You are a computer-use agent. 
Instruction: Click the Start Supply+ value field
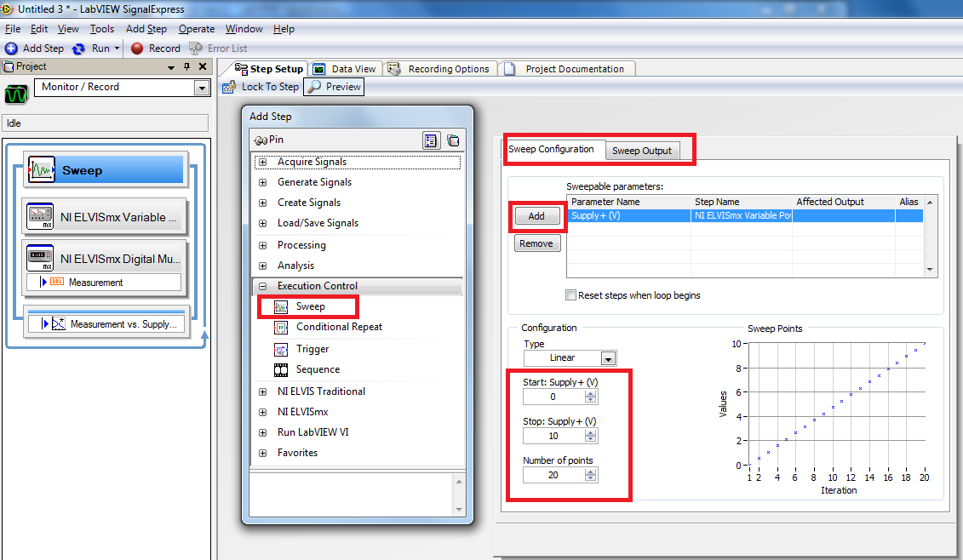[x=553, y=397]
